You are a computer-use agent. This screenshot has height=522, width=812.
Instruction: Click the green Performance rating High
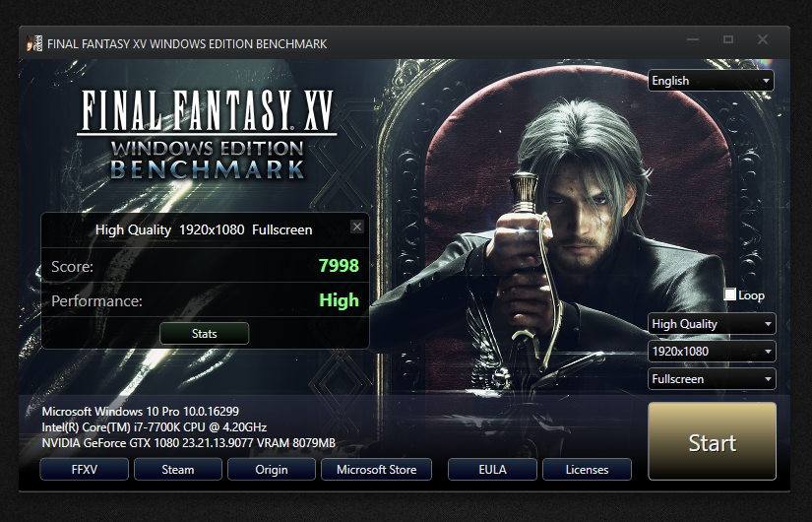coord(339,300)
